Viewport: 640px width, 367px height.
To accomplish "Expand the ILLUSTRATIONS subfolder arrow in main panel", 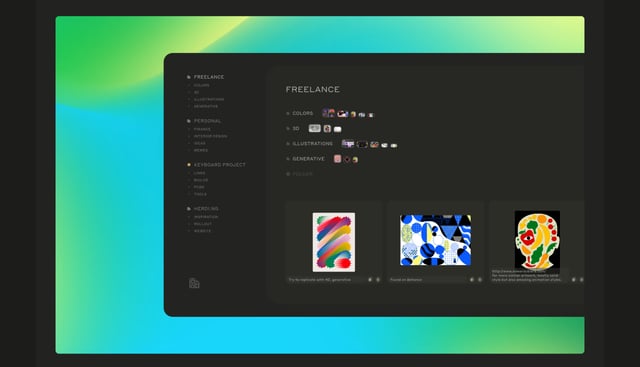I will [x=288, y=144].
